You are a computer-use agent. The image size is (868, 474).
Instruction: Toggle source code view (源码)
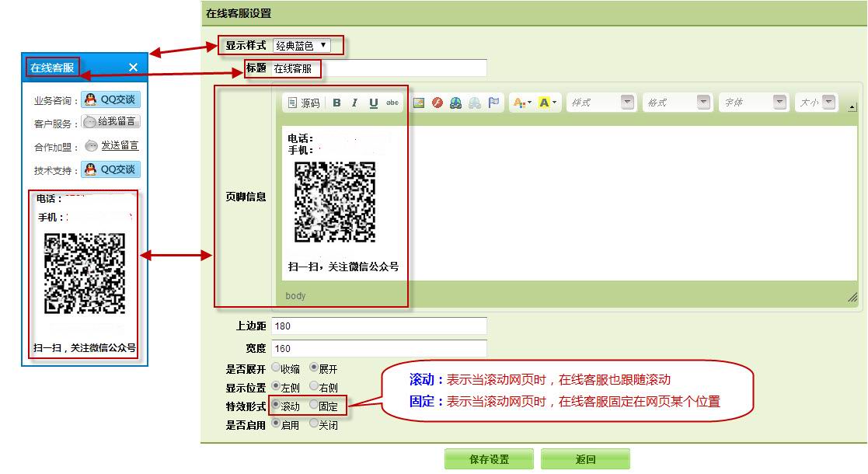(304, 103)
